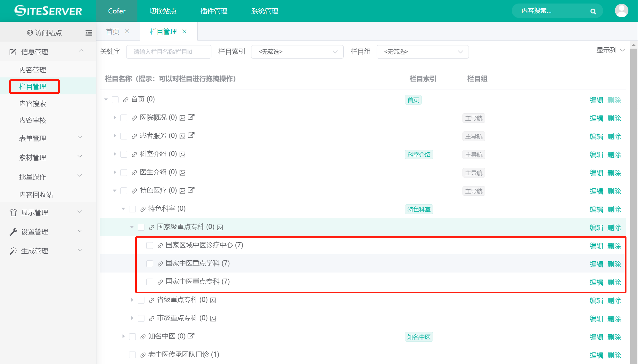This screenshot has width=638, height=364.
Task: Tick the checkbox for 特色科室
Action: [133, 209]
